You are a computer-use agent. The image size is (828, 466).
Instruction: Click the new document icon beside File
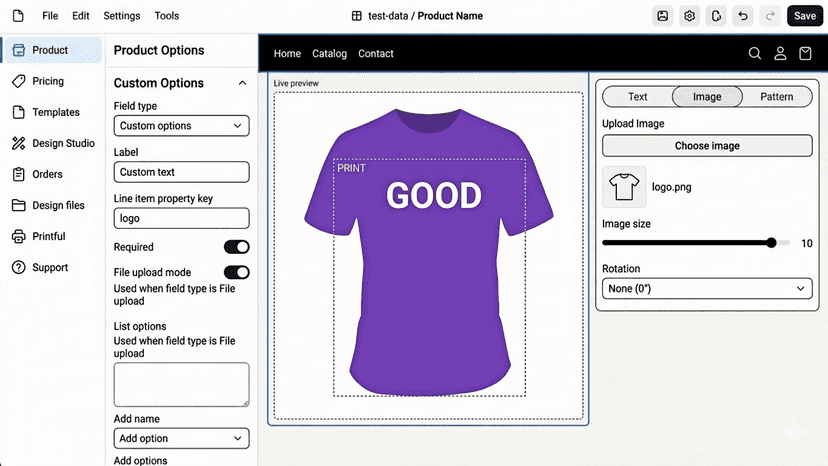coord(18,16)
